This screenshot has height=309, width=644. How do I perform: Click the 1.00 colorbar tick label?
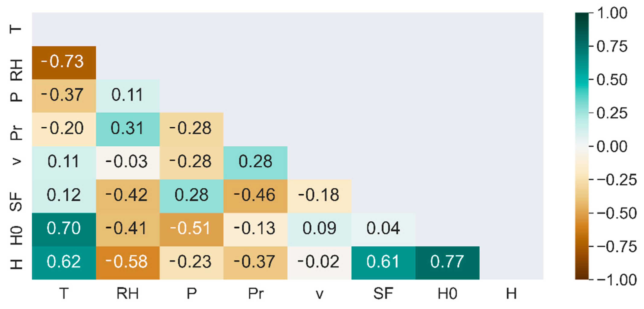point(612,13)
